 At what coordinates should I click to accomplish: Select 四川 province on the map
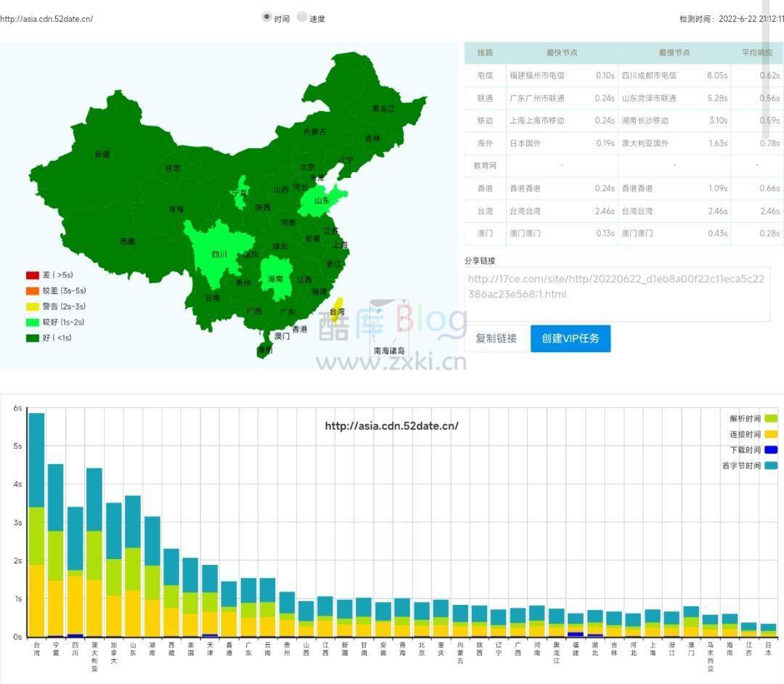[219, 254]
